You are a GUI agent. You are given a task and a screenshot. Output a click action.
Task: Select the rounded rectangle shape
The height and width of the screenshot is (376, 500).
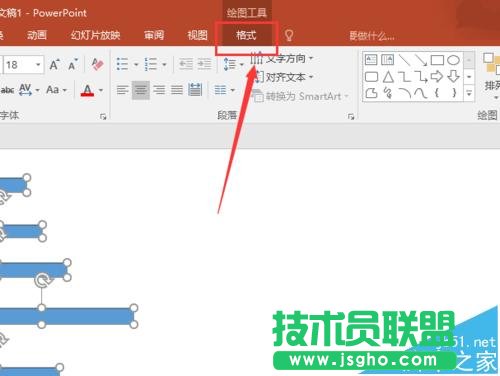371,77
